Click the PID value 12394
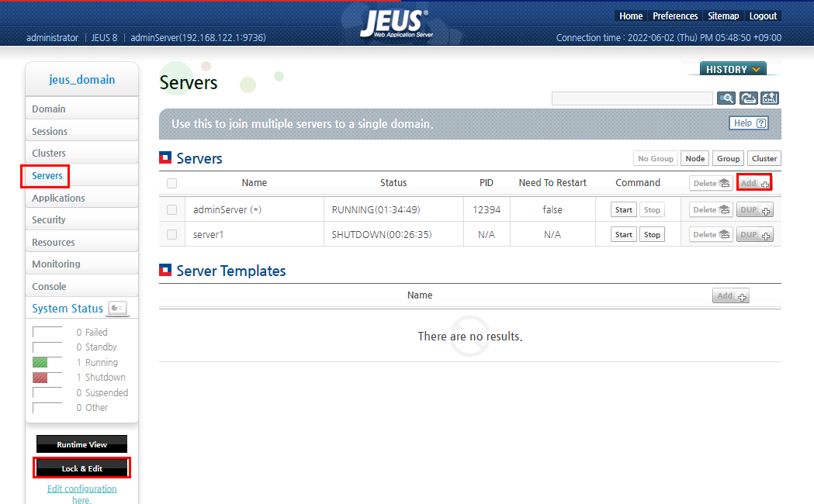 [487, 209]
